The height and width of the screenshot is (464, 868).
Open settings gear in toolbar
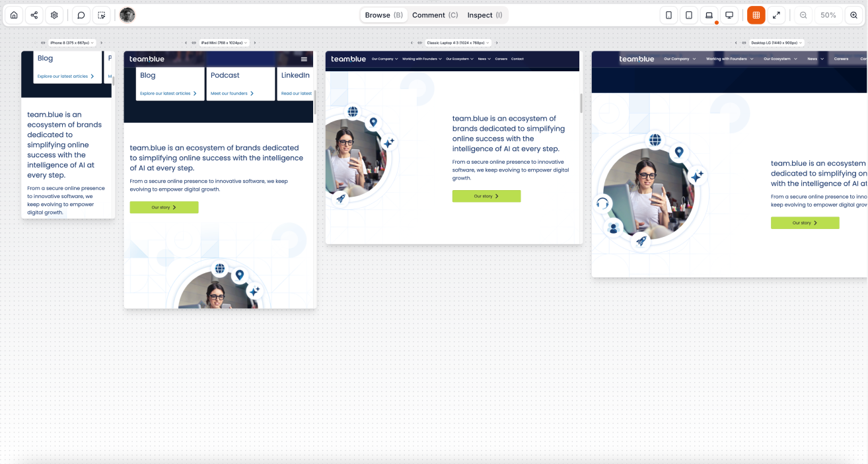pyautogui.click(x=55, y=15)
